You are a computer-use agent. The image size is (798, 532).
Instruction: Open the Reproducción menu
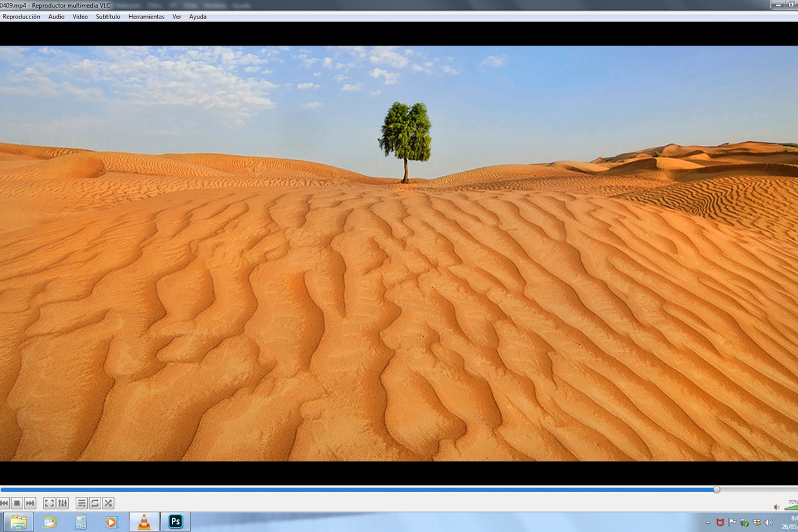click(x=21, y=17)
